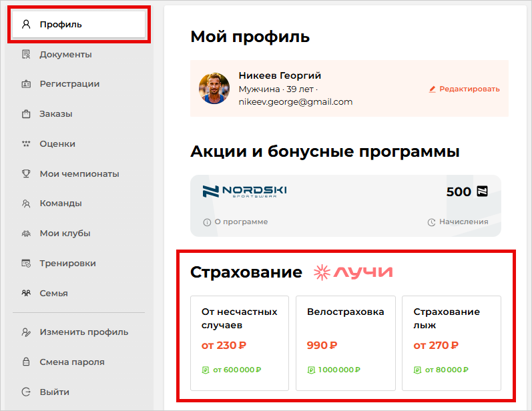Viewport: 532px width, 411px height.
Task: Click the от 600 000 ₽ coverage amount
Action: tap(237, 370)
